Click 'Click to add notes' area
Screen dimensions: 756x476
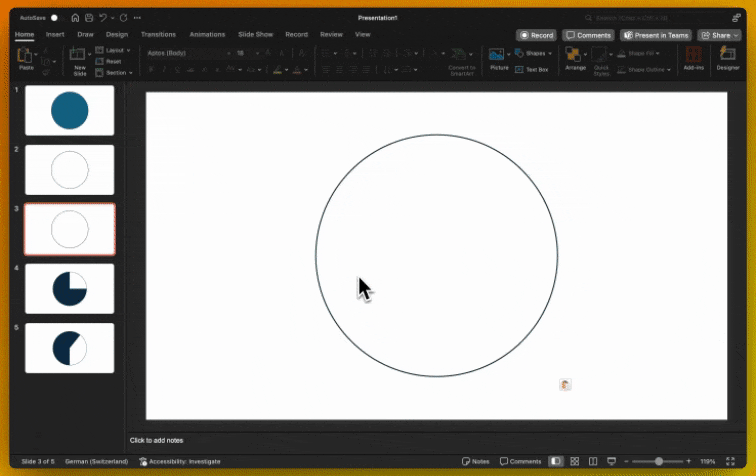click(156, 440)
